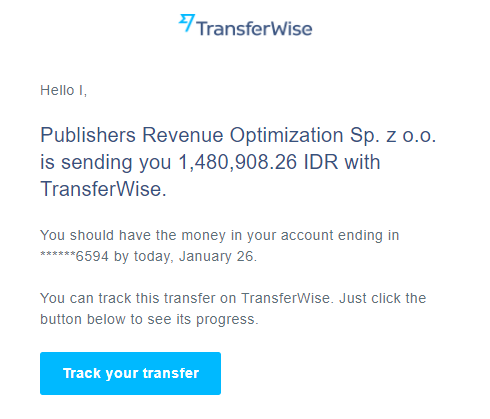This screenshot has height=419, width=490.
Task: Click the word 'with' after IDR
Action: [362, 162]
